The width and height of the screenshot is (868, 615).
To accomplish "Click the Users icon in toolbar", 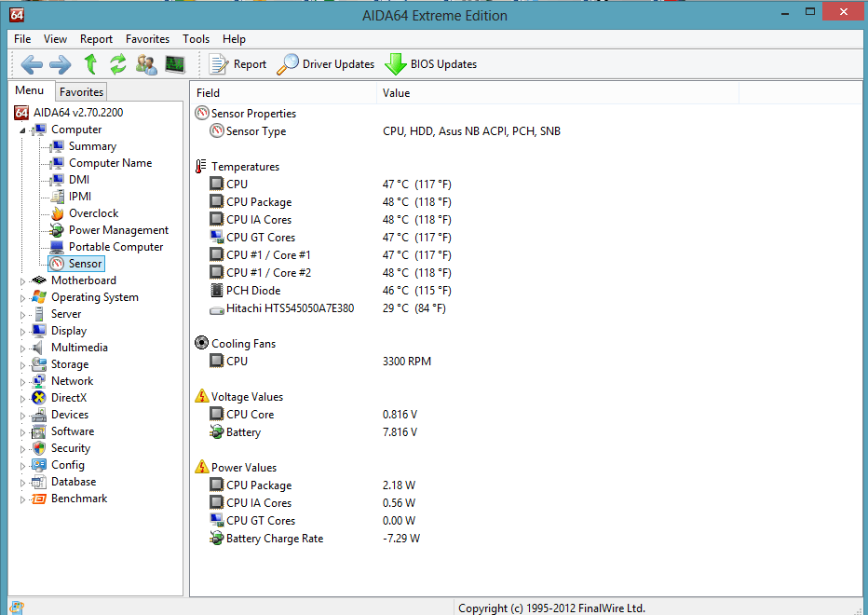I will click(x=146, y=64).
